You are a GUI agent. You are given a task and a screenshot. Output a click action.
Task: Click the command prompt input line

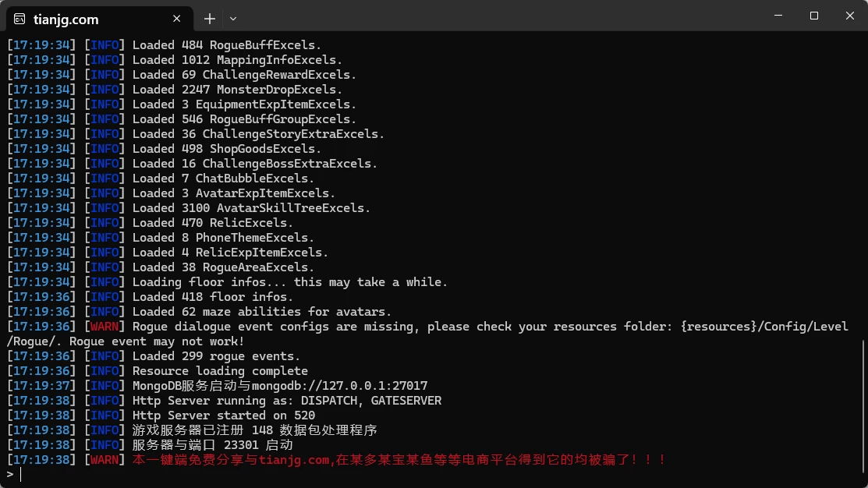pos(432,474)
